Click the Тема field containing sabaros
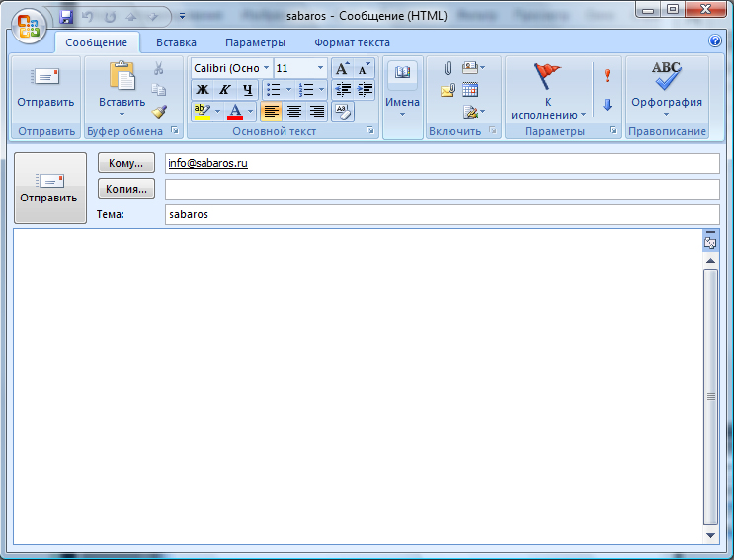The image size is (734, 560). click(x=442, y=214)
